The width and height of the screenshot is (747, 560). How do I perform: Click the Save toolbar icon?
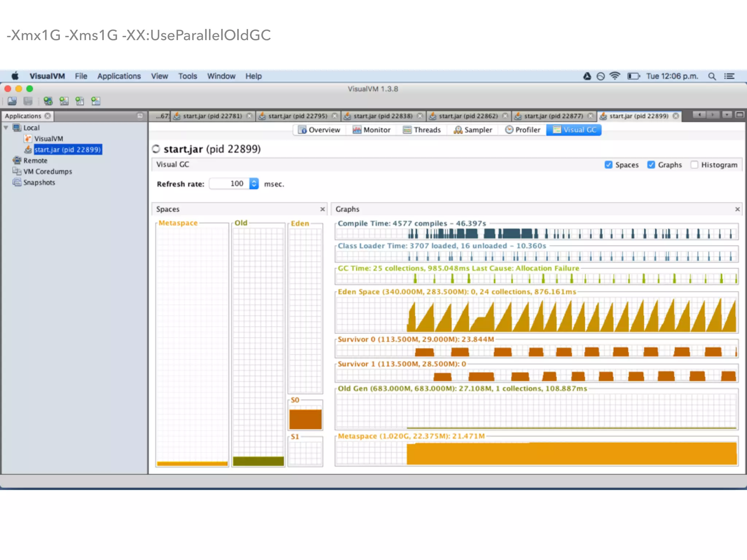click(x=28, y=101)
